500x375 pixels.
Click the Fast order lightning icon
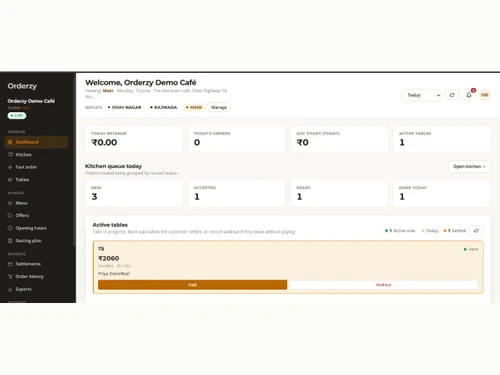(x=10, y=167)
